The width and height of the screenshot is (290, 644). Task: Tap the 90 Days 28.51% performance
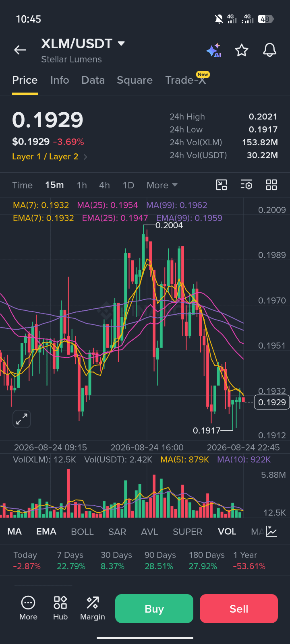coord(160,561)
